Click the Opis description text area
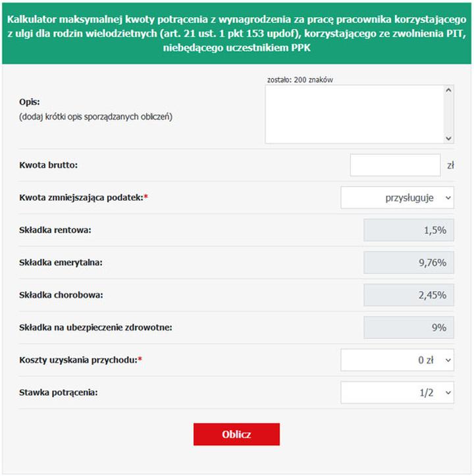The width and height of the screenshot is (474, 476). coord(354,114)
